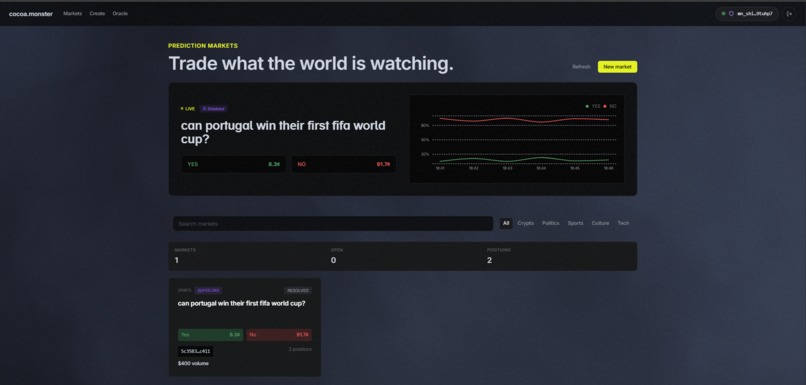Open the cocoa.monster home logo

pos(31,14)
